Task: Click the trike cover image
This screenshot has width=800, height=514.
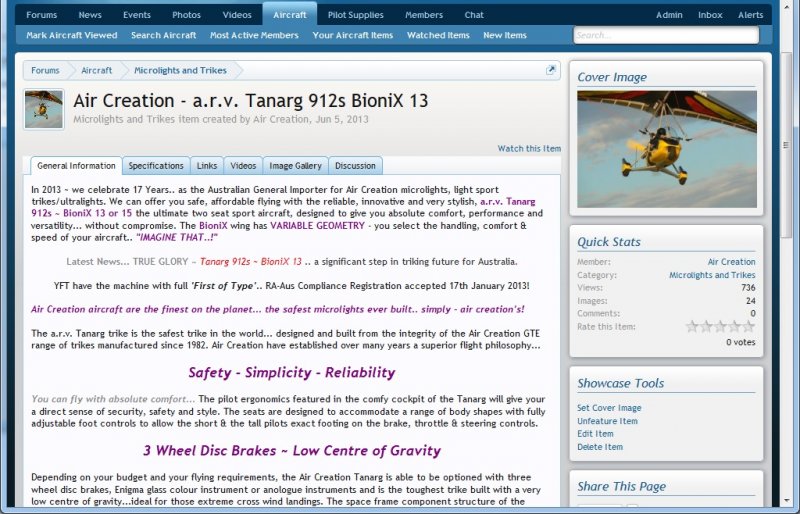Action: click(667, 149)
